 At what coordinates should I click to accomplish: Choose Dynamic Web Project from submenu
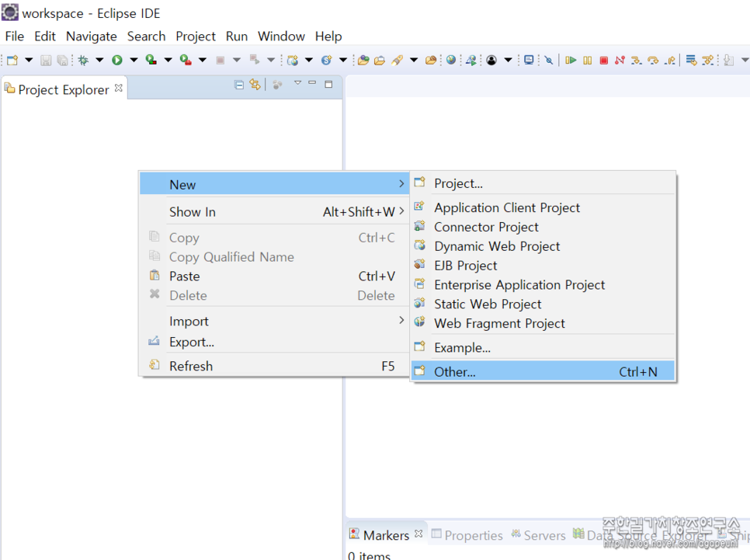click(543, 246)
